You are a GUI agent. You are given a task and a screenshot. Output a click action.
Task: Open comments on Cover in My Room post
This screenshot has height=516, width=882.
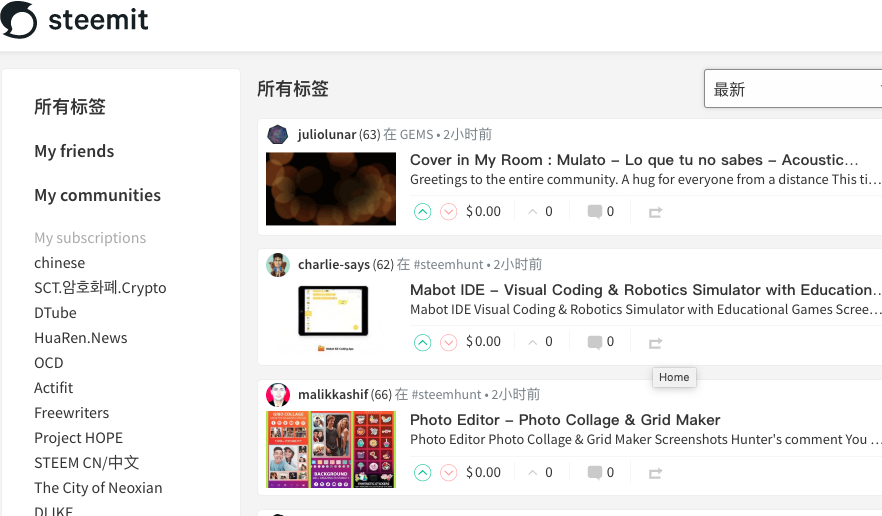(601, 212)
